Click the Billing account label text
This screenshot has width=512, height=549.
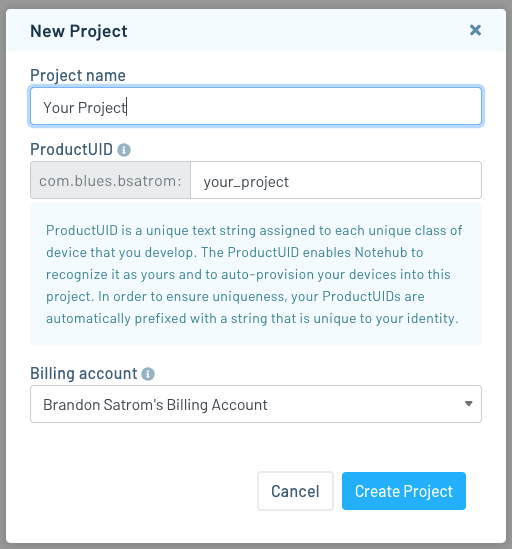click(x=84, y=374)
